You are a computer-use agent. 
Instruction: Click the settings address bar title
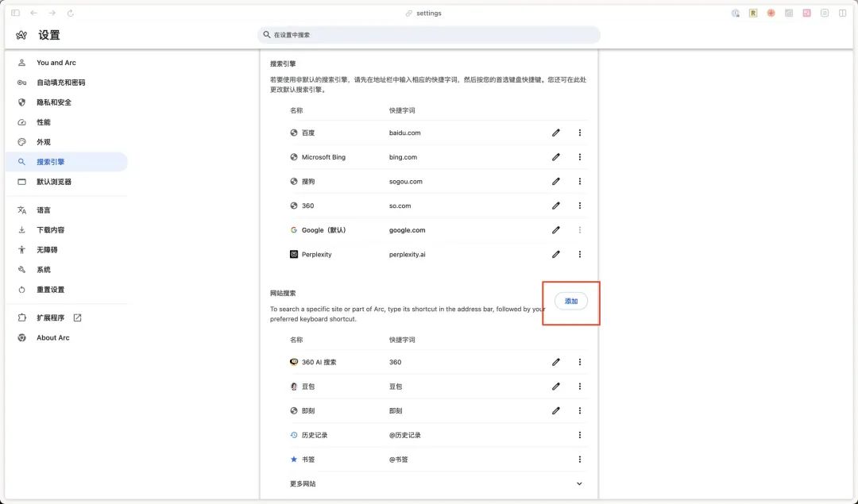pos(428,13)
